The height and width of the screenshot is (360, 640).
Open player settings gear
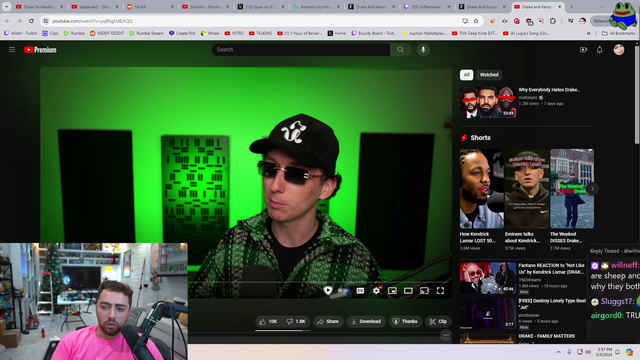tap(376, 291)
